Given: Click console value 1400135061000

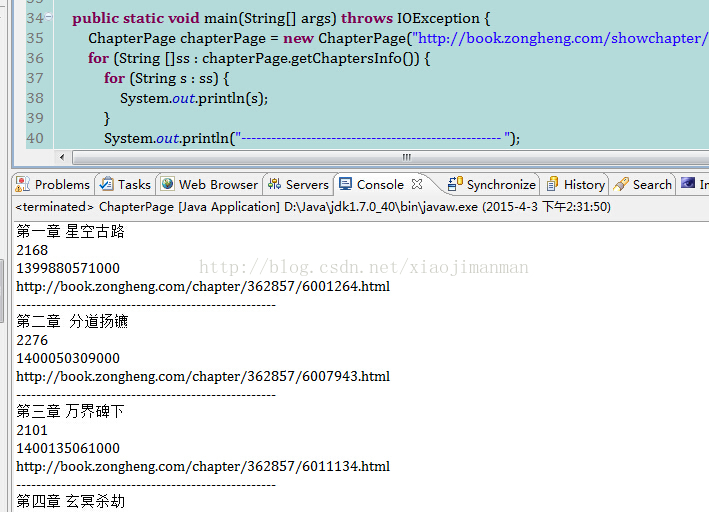Looking at the screenshot, I should [68, 448].
